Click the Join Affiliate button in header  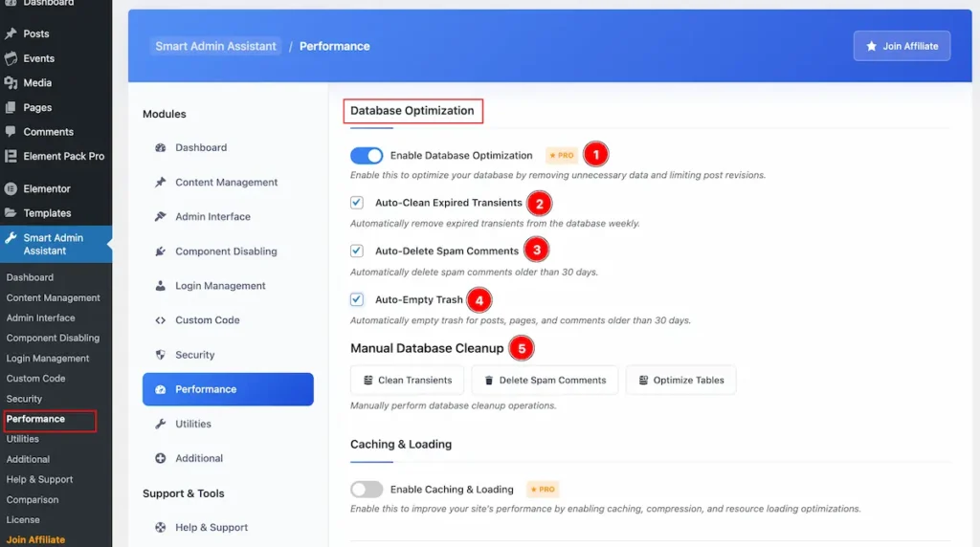coord(902,46)
